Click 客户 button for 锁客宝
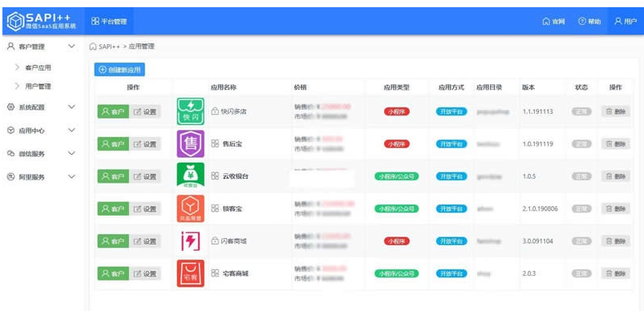Screen dimensions: 644x311 point(113,208)
